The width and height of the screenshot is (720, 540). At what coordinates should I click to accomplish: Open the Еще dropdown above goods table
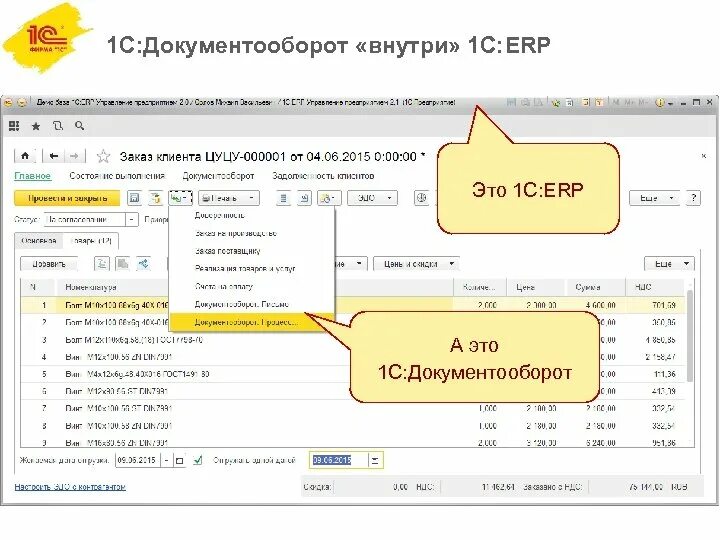(669, 264)
